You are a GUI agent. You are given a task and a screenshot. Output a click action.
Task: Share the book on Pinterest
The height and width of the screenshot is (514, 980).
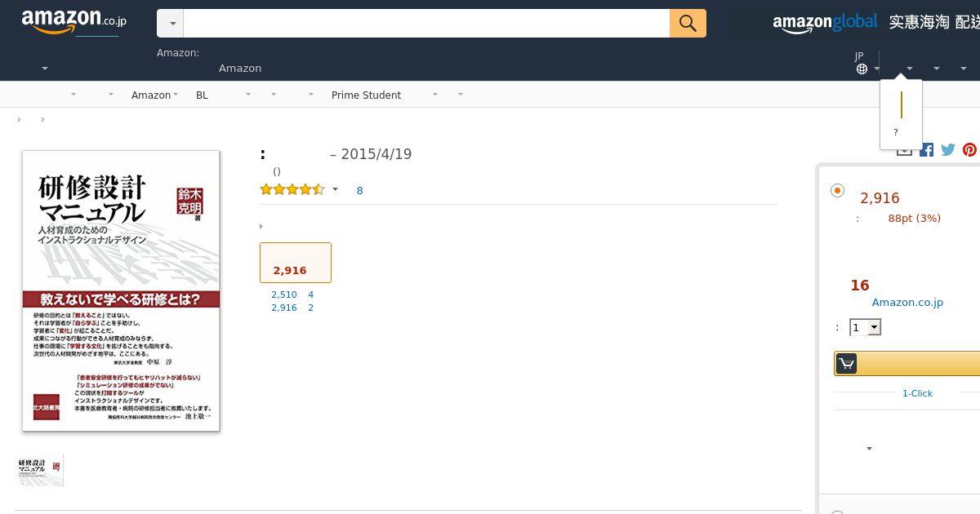click(x=969, y=149)
